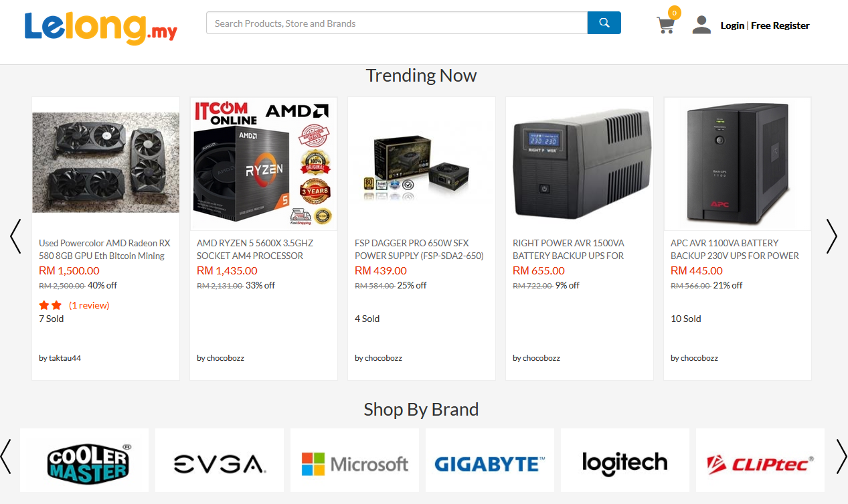
Task: Open the CLiPtec brand logo
Action: (x=760, y=460)
